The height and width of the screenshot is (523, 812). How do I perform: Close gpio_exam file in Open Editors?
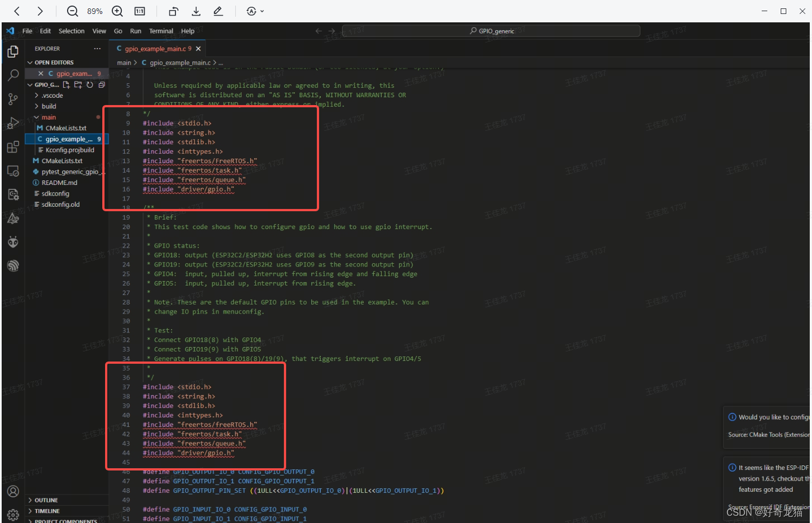tap(41, 73)
